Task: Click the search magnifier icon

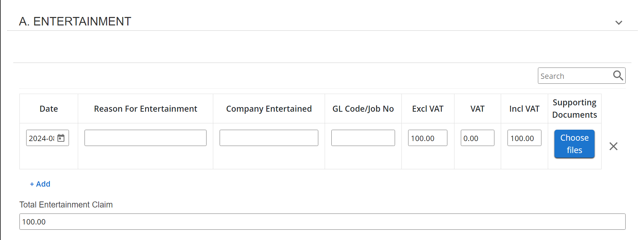Action: pyautogui.click(x=618, y=76)
